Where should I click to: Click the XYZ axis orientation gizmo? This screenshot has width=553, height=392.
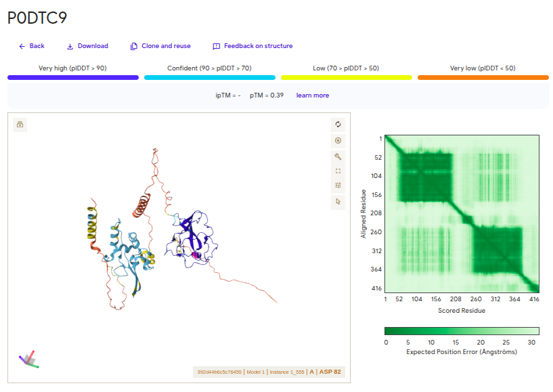tap(28, 360)
